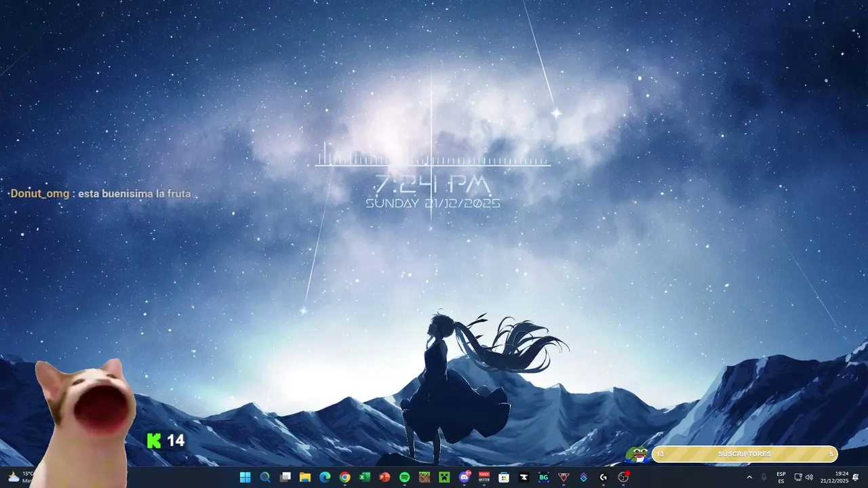
Task: Launch PowerPoint from the taskbar
Action: [x=384, y=477]
